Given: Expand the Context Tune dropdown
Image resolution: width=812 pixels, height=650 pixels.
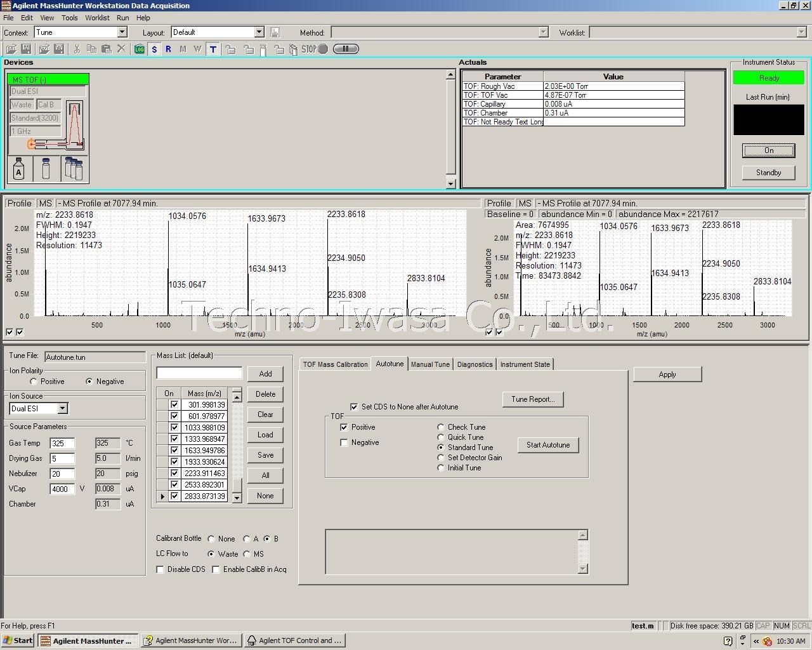Looking at the screenshot, I should click(122, 32).
